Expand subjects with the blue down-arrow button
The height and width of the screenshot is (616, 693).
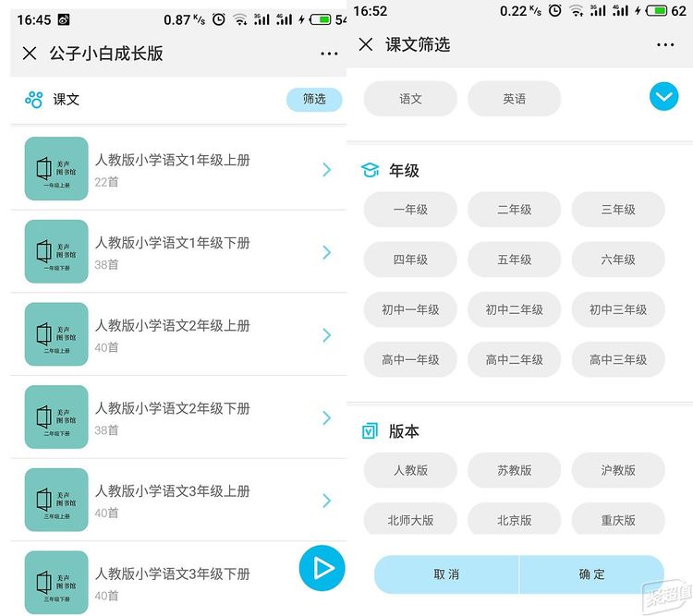(663, 96)
